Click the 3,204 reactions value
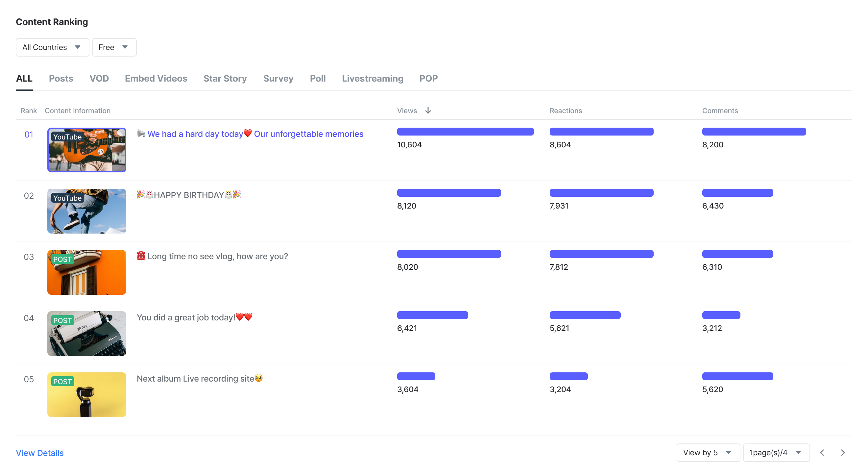The height and width of the screenshot is (475, 868). tap(560, 389)
